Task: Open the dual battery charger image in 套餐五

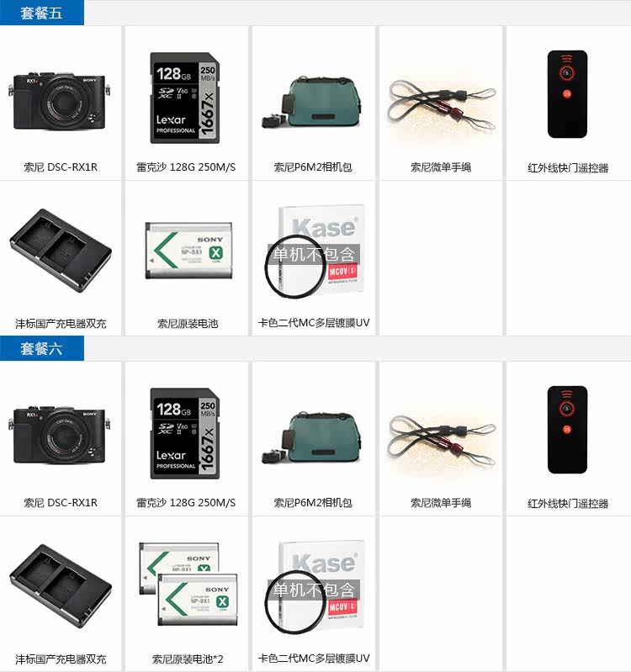Action: [61, 251]
